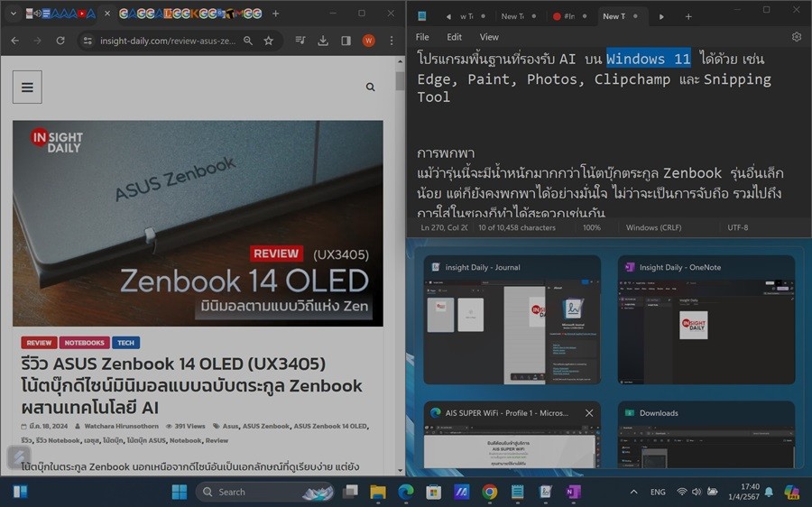
Task: Open Chrome side panel icon
Action: point(346,41)
